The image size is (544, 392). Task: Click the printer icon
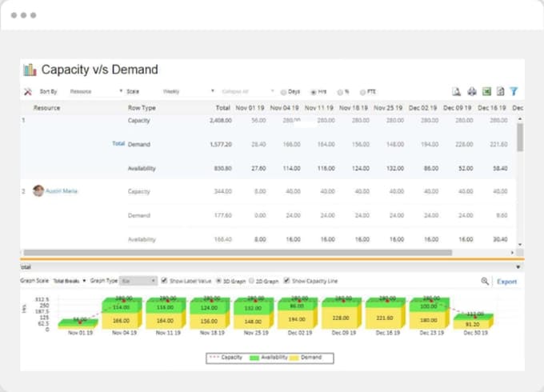[x=472, y=91]
